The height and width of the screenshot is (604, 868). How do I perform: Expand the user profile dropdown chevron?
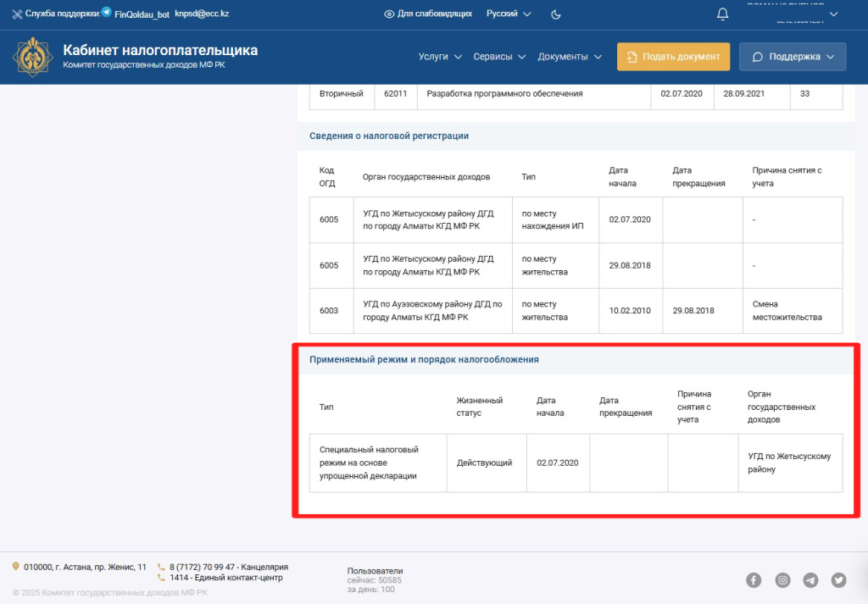click(833, 14)
